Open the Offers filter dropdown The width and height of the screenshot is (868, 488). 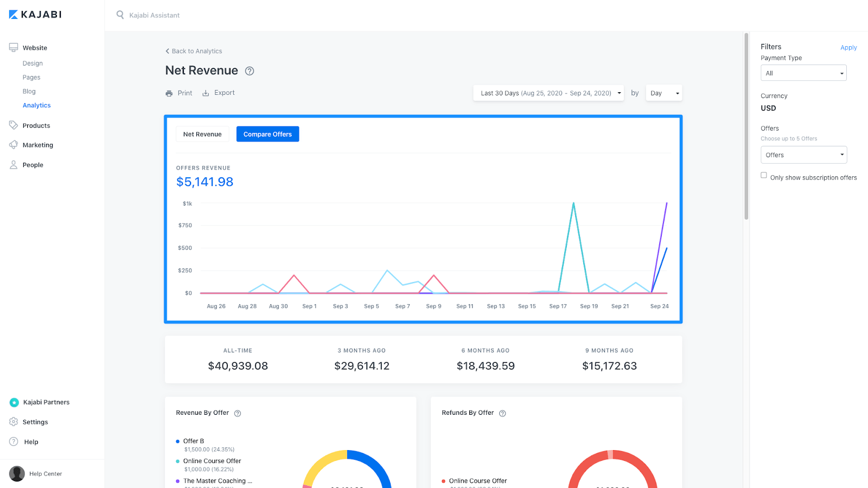pos(803,155)
